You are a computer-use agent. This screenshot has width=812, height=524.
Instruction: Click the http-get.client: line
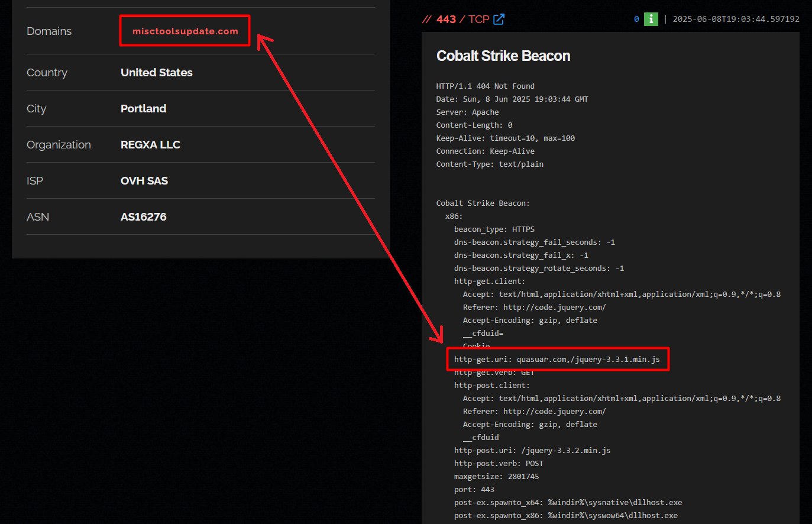point(490,282)
